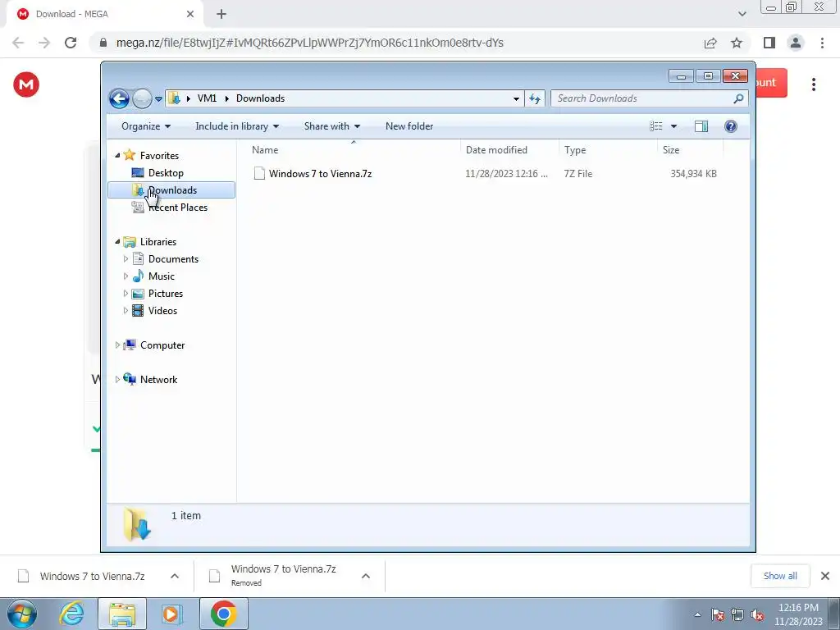
Task: Expand the Music library node
Action: [x=126, y=276]
